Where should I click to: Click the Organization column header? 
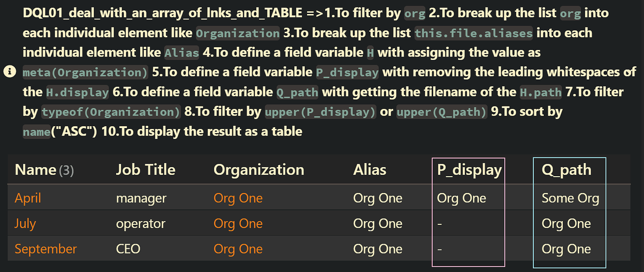259,170
